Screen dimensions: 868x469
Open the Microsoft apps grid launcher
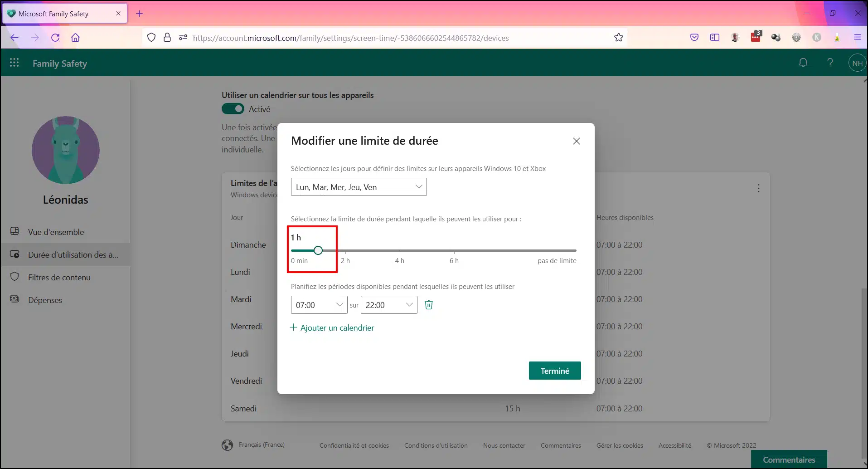point(15,63)
